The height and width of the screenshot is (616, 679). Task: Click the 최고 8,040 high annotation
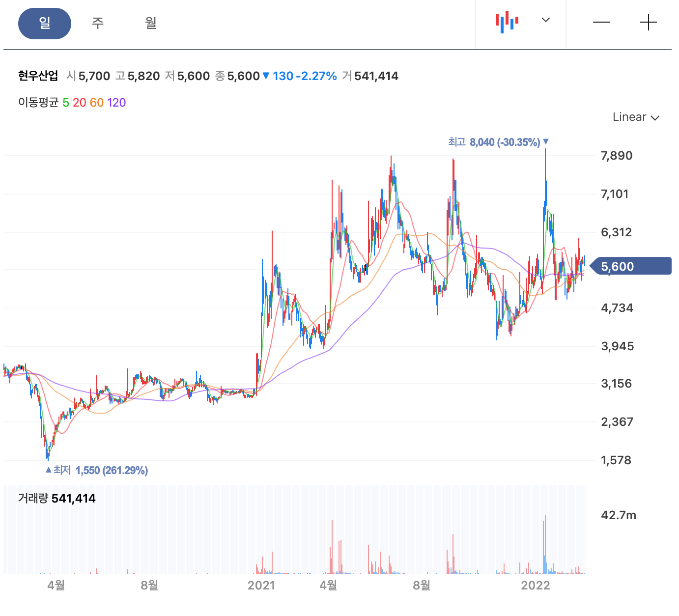pyautogui.click(x=498, y=142)
